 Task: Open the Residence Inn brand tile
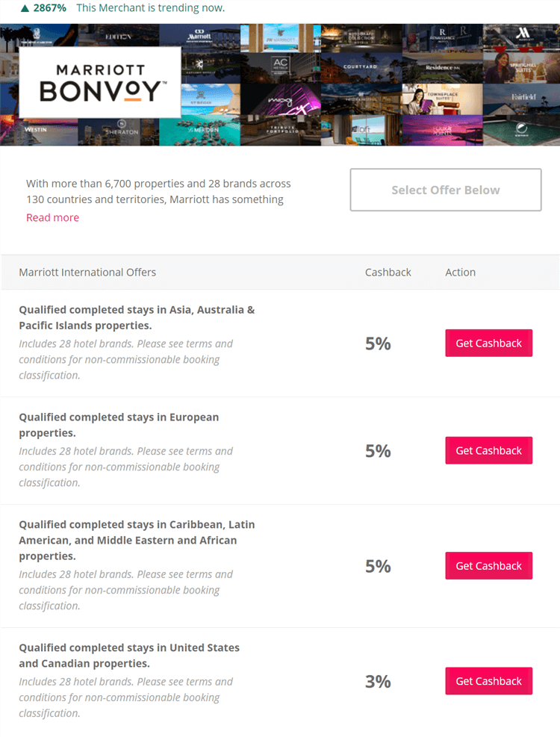[442, 67]
